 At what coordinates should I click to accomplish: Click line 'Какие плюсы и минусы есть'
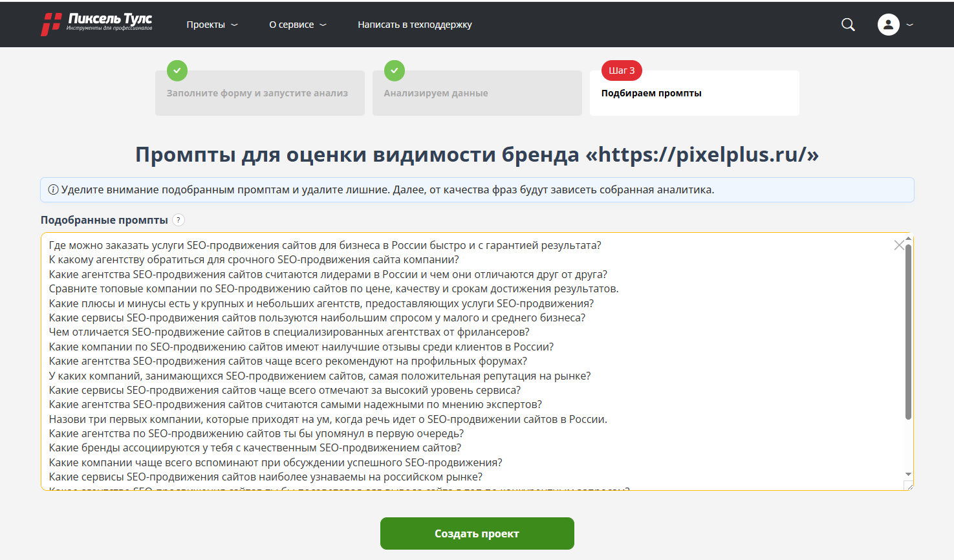click(x=321, y=303)
